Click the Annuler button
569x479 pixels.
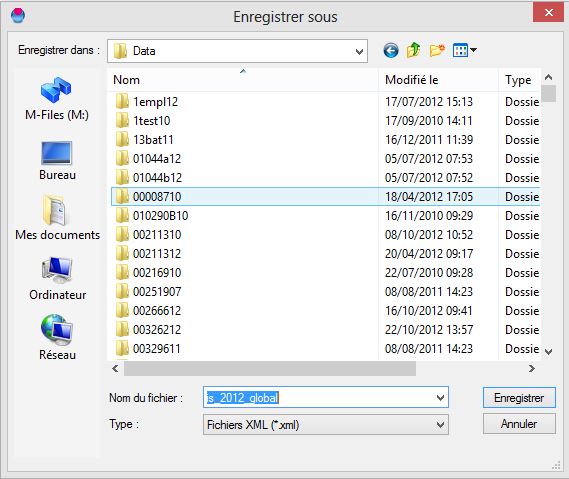click(519, 424)
